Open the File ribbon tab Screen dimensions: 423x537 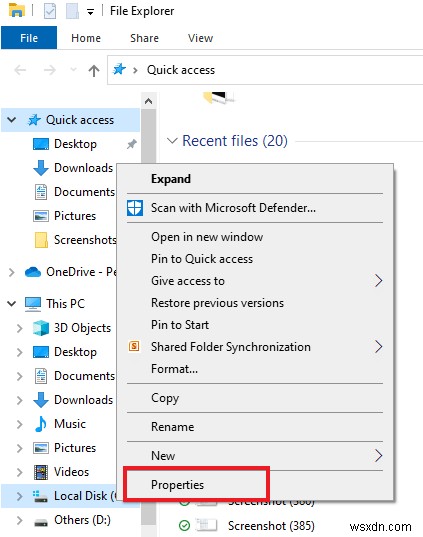point(29,38)
